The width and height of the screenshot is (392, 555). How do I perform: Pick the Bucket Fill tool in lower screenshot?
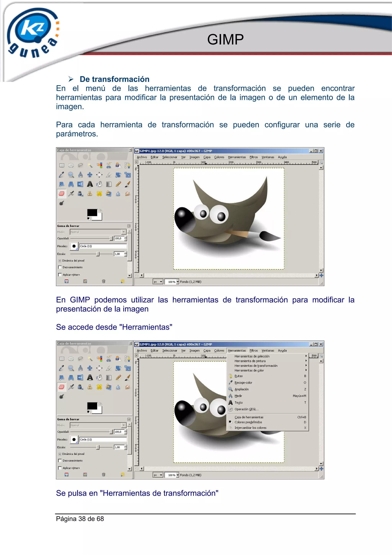point(99,378)
